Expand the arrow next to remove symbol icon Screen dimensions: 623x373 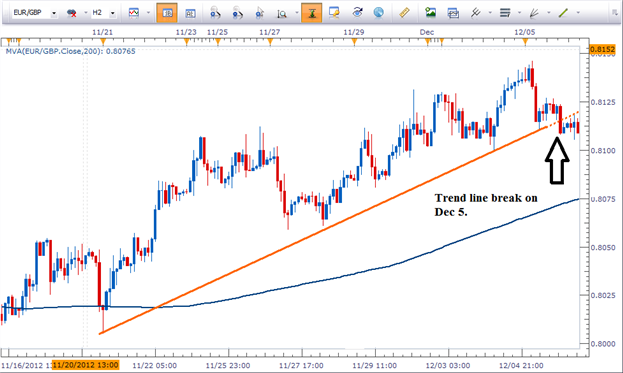pyautogui.click(x=85, y=13)
